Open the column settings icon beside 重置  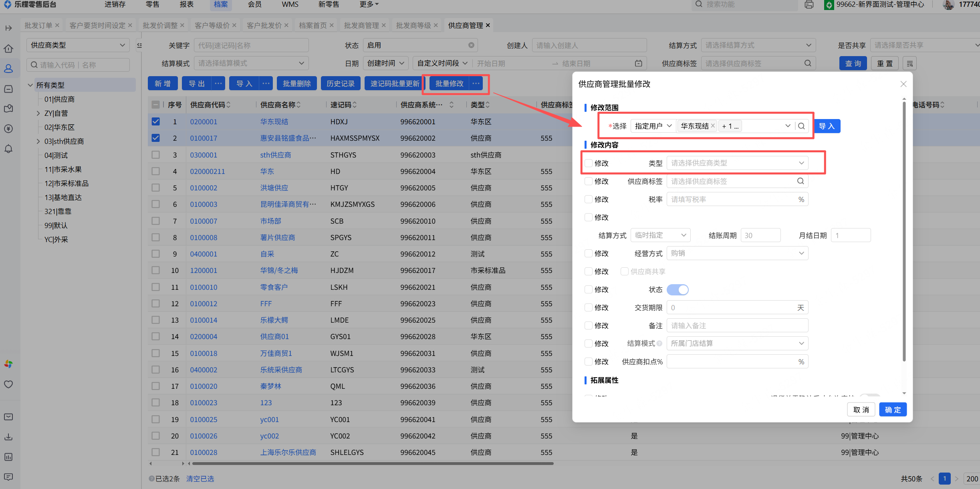coord(910,64)
